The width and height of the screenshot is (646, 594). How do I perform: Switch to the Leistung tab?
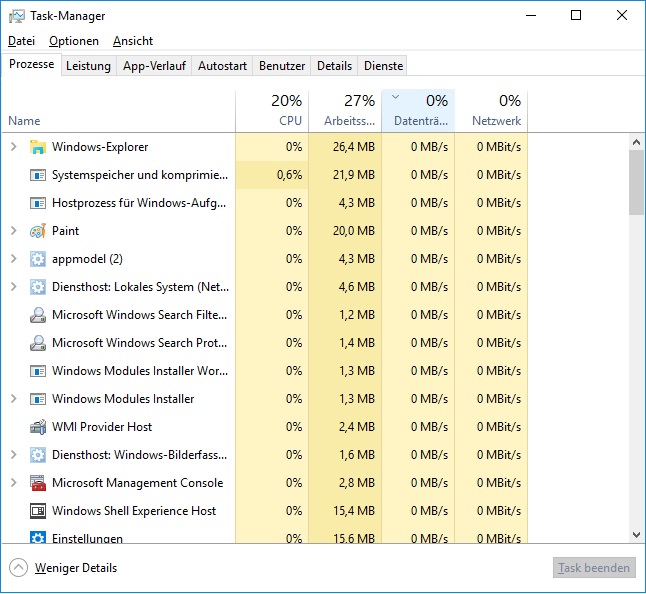click(x=88, y=66)
